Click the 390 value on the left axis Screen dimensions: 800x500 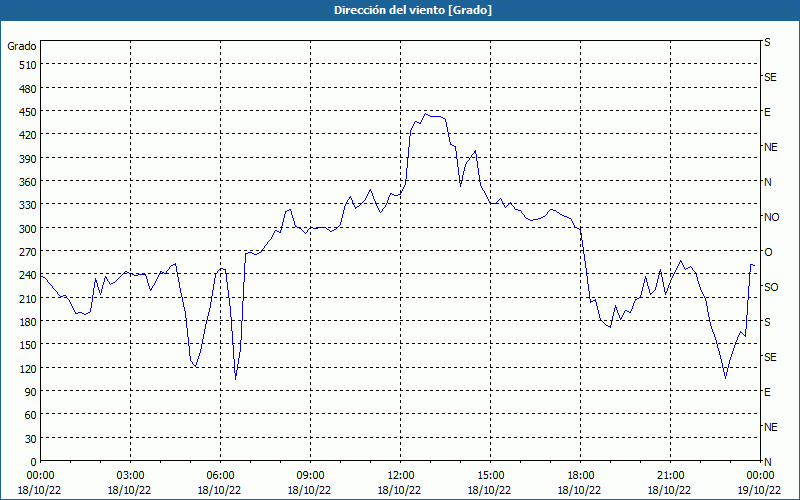29,159
